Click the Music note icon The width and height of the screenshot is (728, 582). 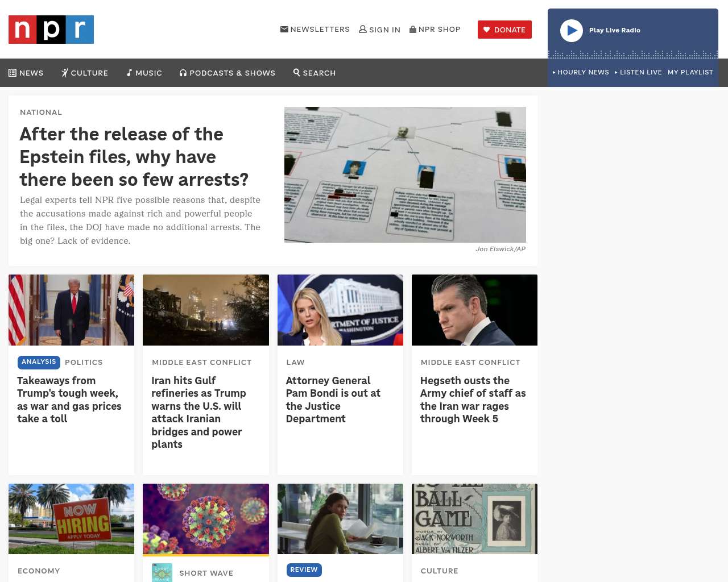pos(129,73)
